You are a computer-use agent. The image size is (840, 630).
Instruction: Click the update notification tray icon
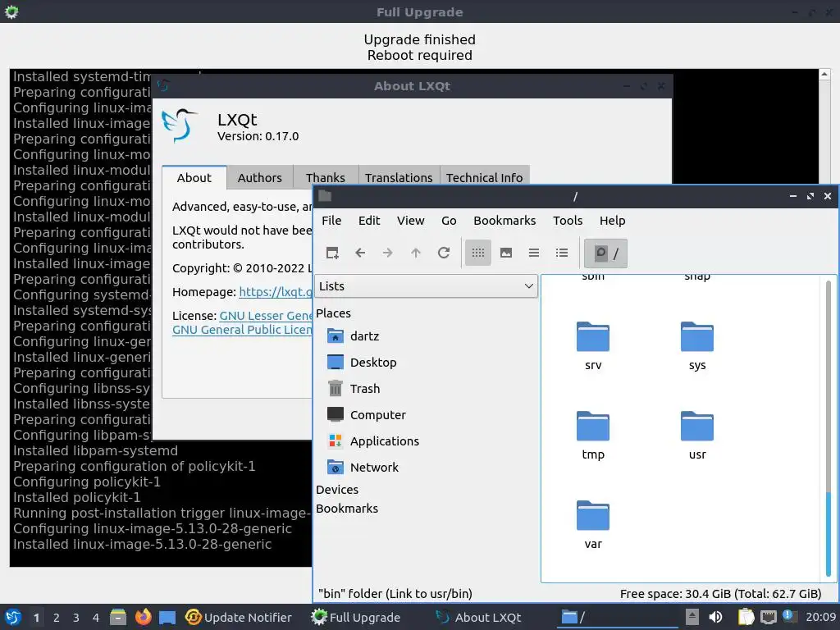coord(789,616)
